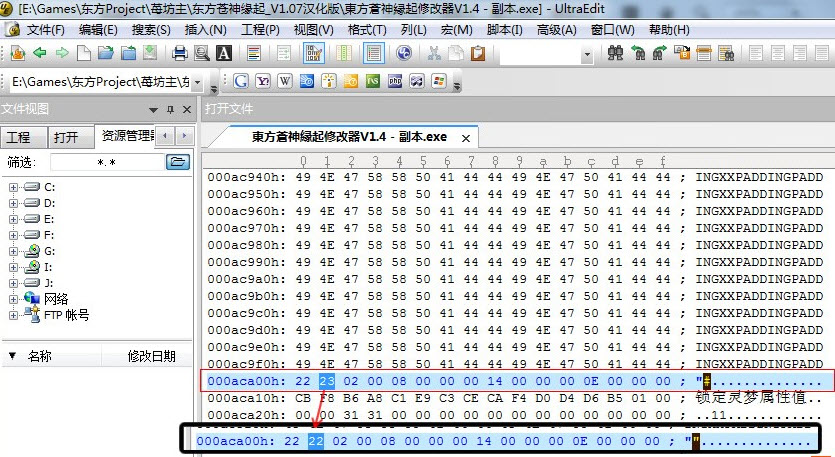Click Find Previous binoculars icon
The width and height of the screenshot is (835, 457).
click(x=637, y=53)
